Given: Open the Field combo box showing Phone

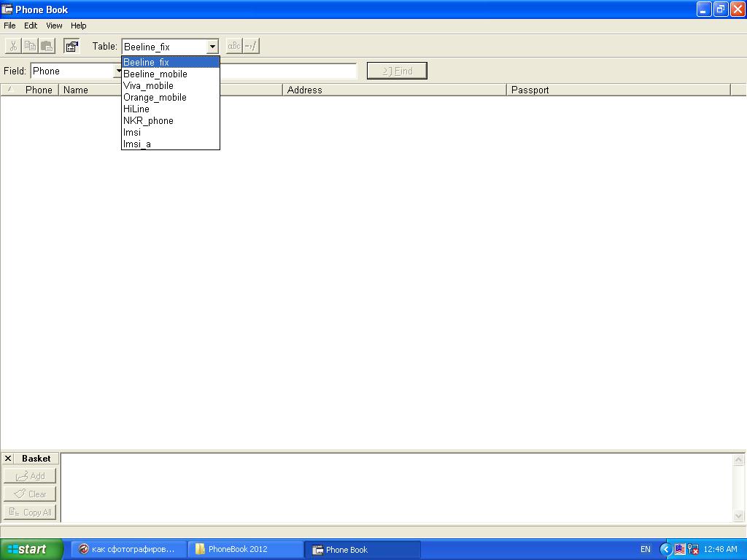Looking at the screenshot, I should click(x=76, y=71).
